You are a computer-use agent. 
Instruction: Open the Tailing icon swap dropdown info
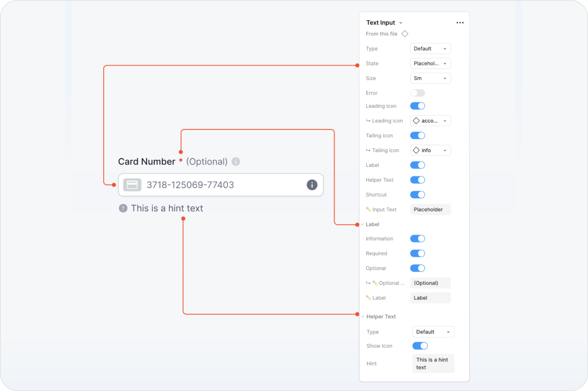point(430,150)
